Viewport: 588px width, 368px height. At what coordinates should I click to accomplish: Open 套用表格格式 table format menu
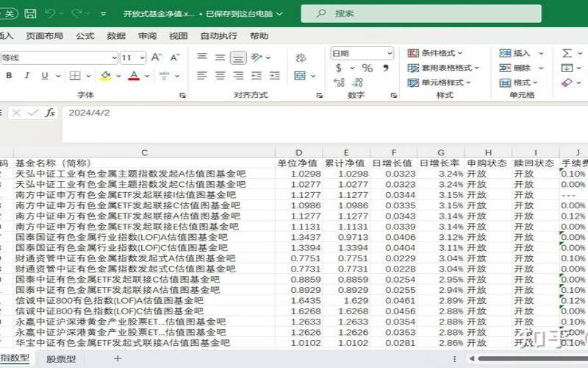443,68
